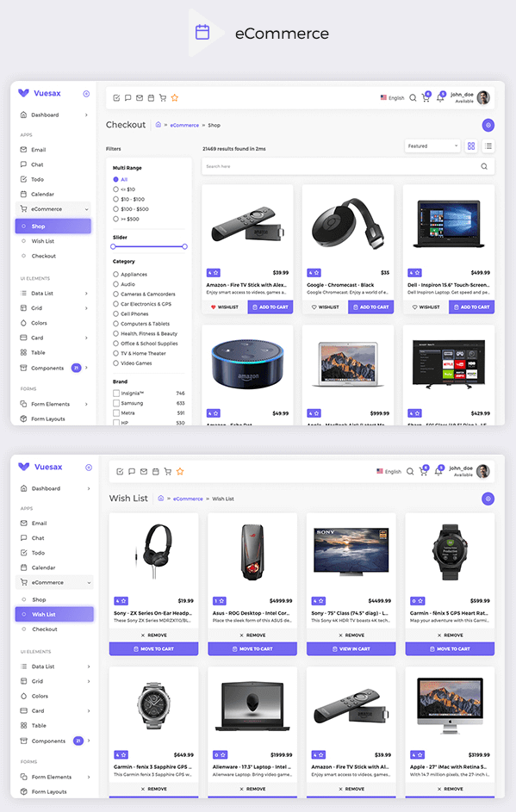Click the round purple settings button next to the Wish List heading
The height and width of the screenshot is (812, 516).
click(488, 499)
